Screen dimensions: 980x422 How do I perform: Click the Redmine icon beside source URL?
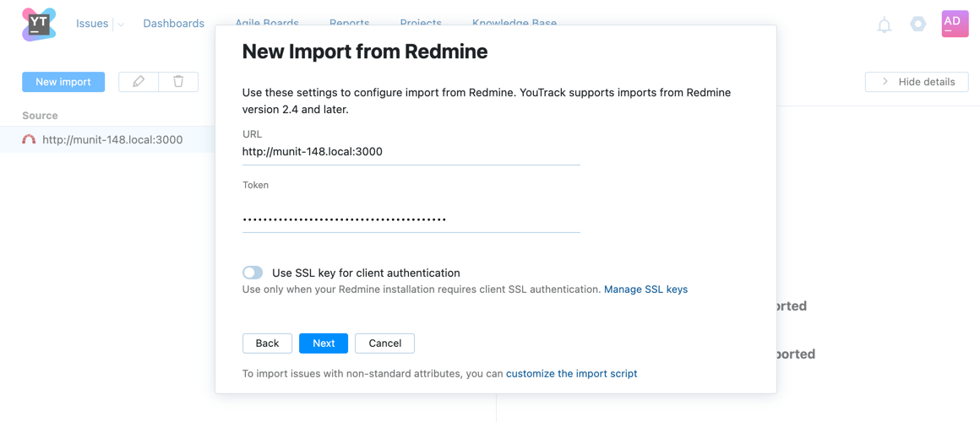coord(29,140)
